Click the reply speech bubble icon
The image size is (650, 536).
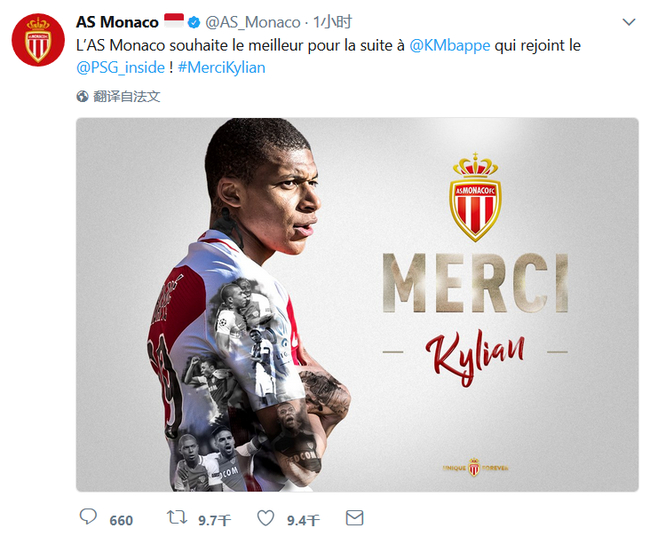click(88, 518)
